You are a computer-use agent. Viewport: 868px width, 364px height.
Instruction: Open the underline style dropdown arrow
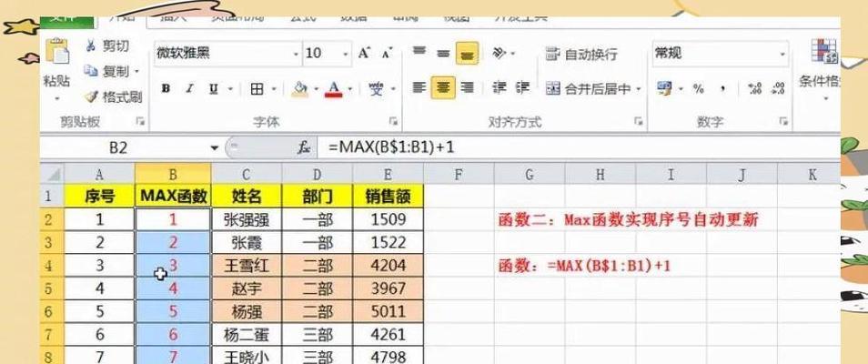click(x=230, y=89)
